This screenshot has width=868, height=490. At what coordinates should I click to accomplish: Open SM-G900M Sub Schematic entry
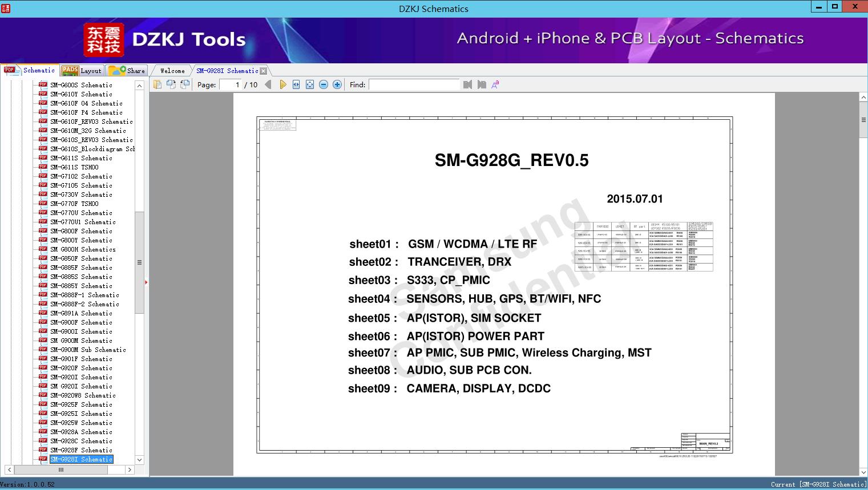88,350
